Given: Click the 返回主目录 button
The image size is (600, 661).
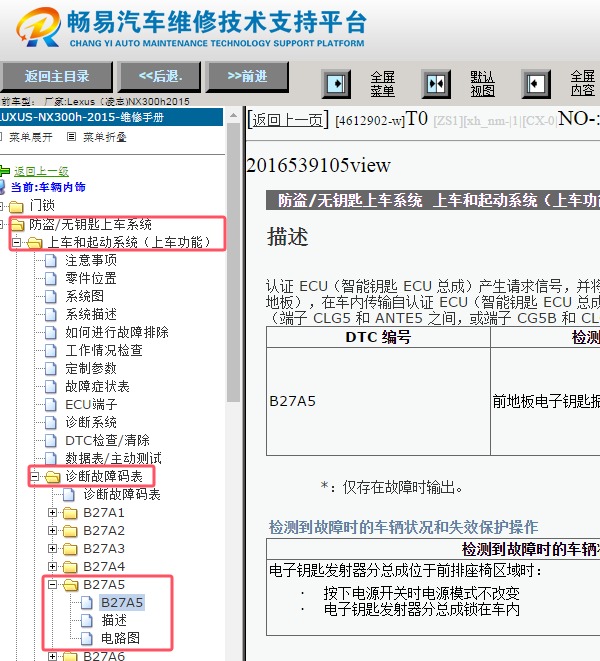Looking at the screenshot, I should coord(57,76).
